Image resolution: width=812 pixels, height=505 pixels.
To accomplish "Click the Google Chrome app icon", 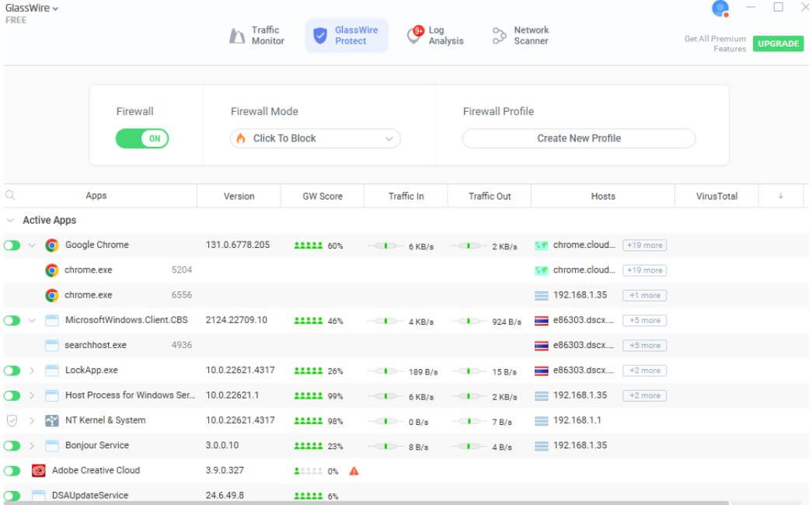I will 52,245.
